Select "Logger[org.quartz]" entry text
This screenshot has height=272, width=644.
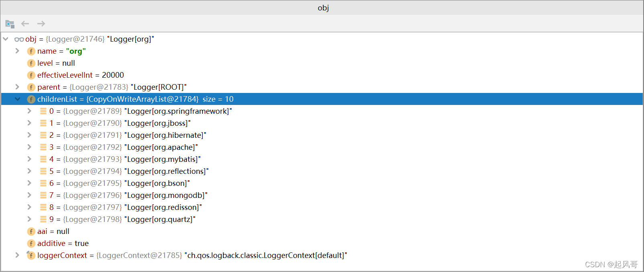pos(160,219)
